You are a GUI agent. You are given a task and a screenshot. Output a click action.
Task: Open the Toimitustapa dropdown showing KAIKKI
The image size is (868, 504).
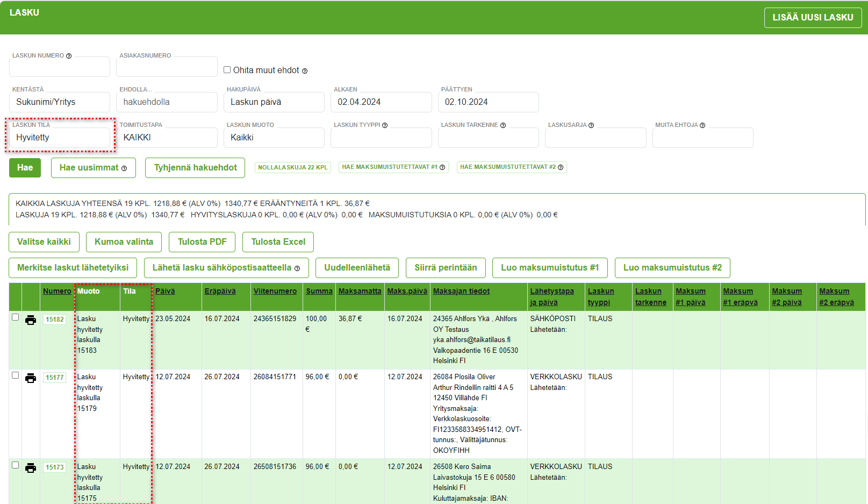[167, 138]
